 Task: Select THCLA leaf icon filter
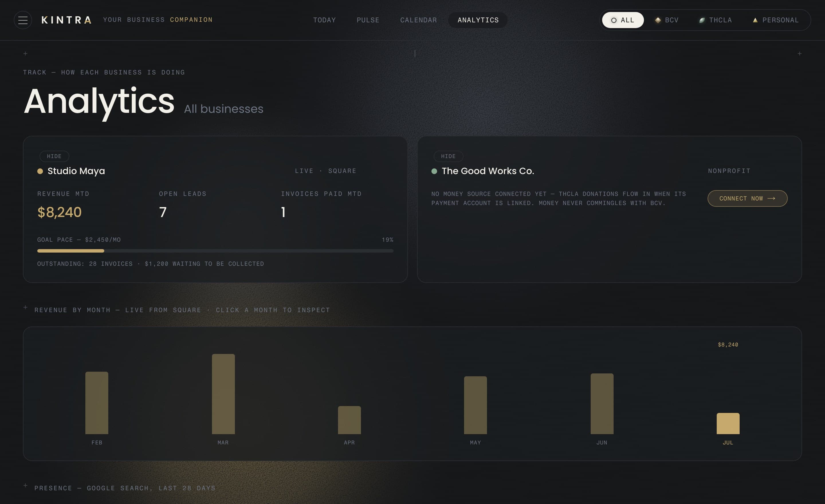[x=702, y=20]
